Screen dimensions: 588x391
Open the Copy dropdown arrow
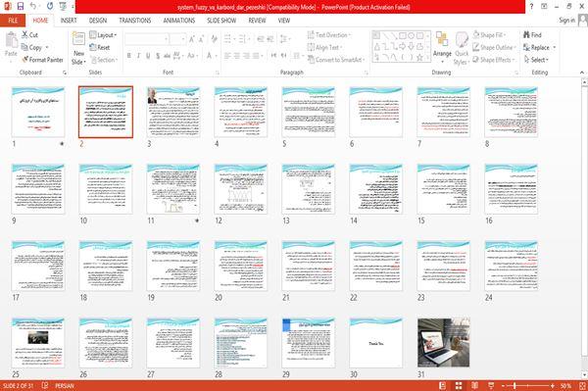coord(47,47)
